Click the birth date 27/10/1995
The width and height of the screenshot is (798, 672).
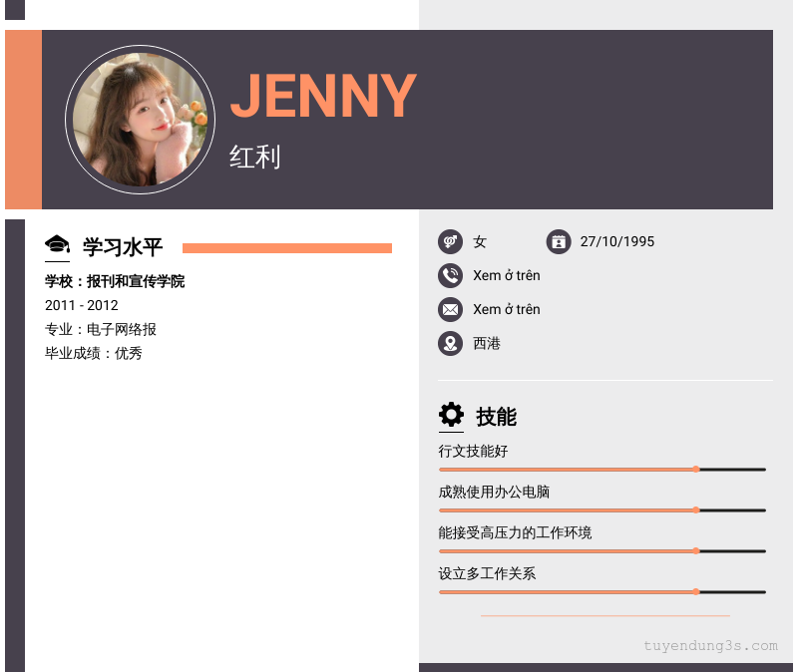[x=616, y=241]
